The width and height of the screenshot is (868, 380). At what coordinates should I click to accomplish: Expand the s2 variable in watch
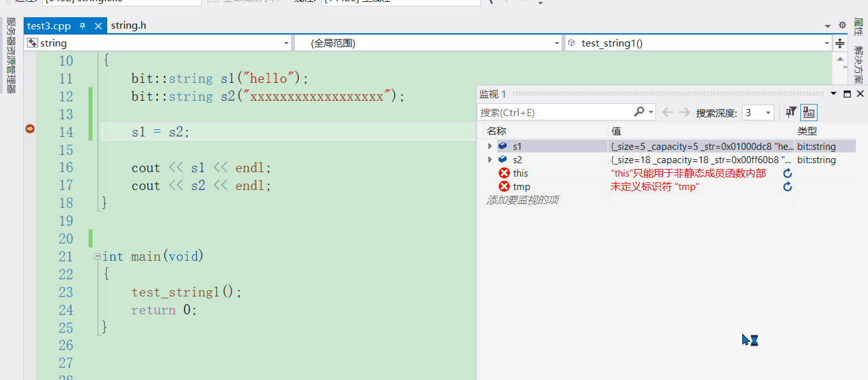coord(490,159)
